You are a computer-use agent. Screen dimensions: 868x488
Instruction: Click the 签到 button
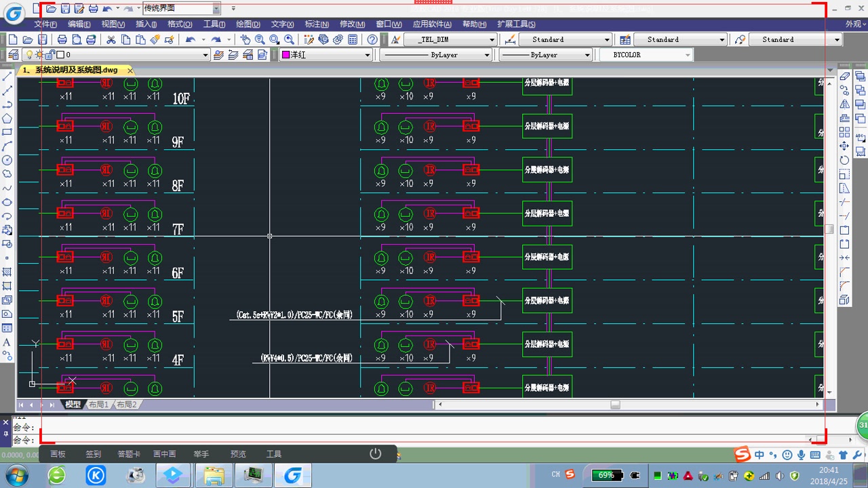click(93, 454)
